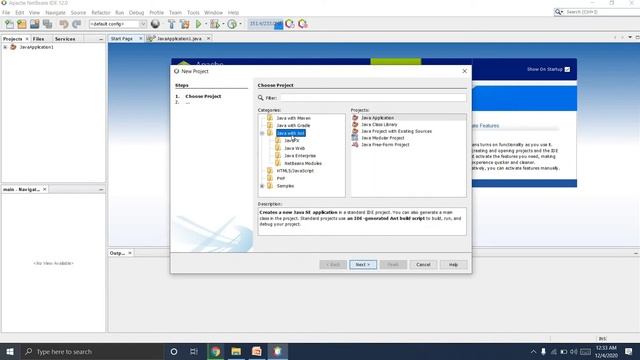The width and height of the screenshot is (640, 360).
Task: Click the Redo toolbar icon
Action: point(76,24)
